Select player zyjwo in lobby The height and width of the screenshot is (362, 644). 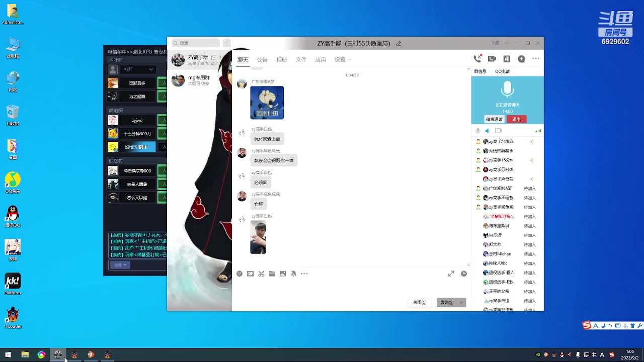coord(137,121)
